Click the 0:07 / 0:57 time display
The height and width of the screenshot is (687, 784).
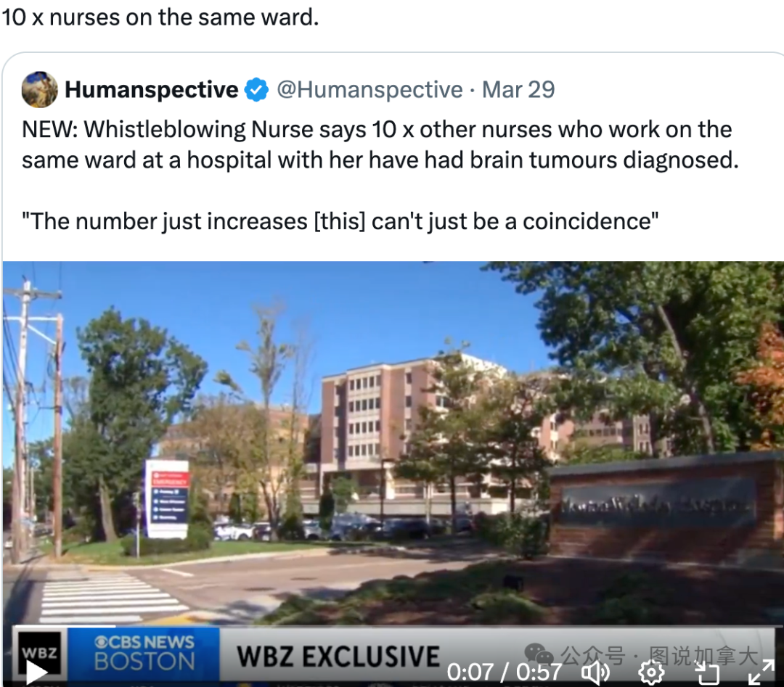(505, 672)
